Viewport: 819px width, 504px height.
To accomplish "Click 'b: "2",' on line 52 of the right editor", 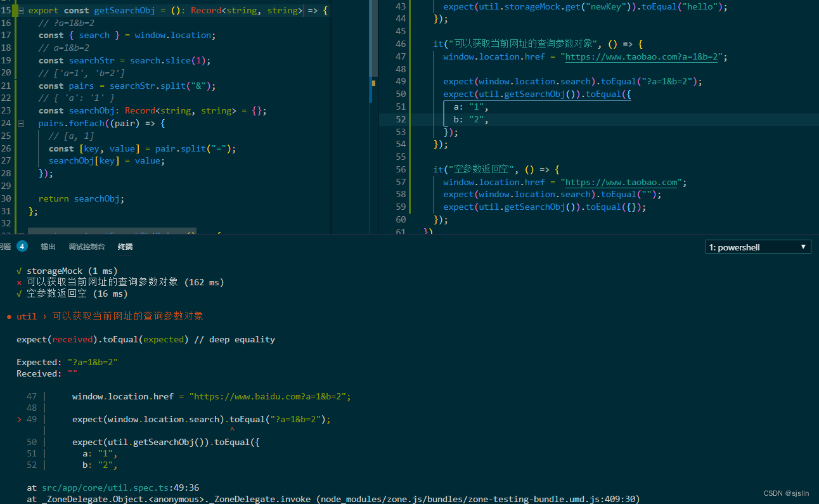I will [x=471, y=119].
